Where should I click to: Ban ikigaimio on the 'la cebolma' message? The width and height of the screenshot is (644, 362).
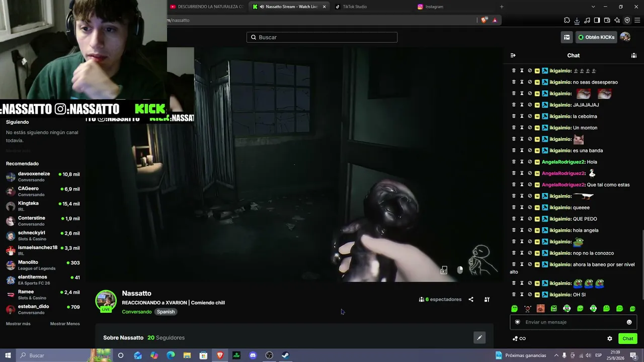[530, 116]
